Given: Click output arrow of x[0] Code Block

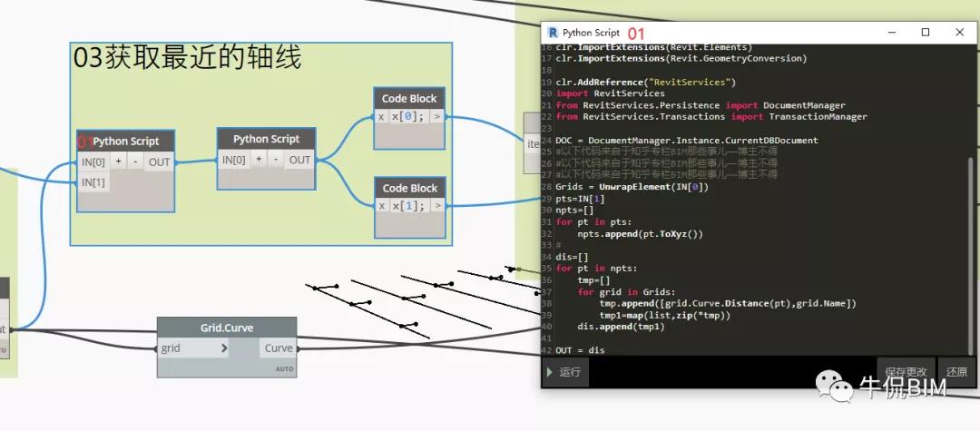Looking at the screenshot, I should tap(437, 117).
